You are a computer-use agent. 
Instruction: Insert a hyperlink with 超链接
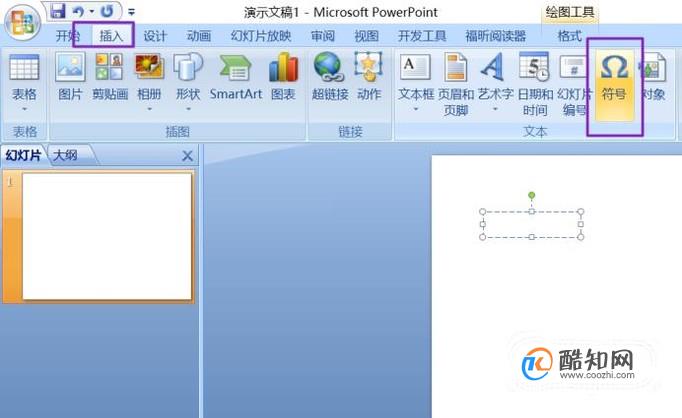point(330,76)
